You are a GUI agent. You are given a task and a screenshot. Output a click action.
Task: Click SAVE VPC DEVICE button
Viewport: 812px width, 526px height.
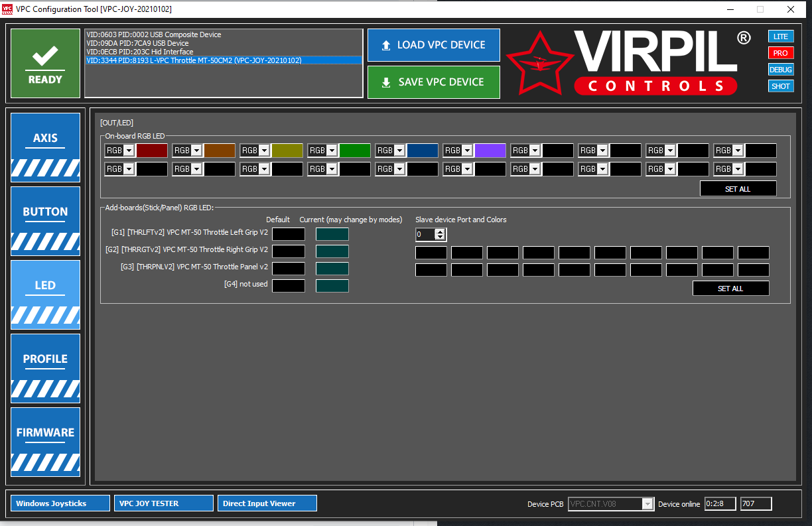tap(434, 82)
